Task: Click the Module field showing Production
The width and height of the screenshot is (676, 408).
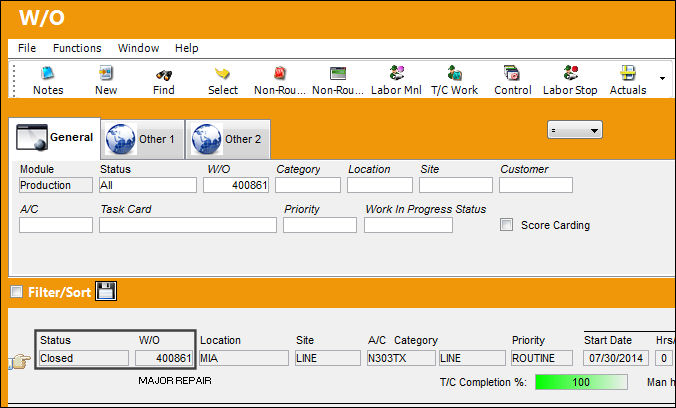Action: coord(56,185)
